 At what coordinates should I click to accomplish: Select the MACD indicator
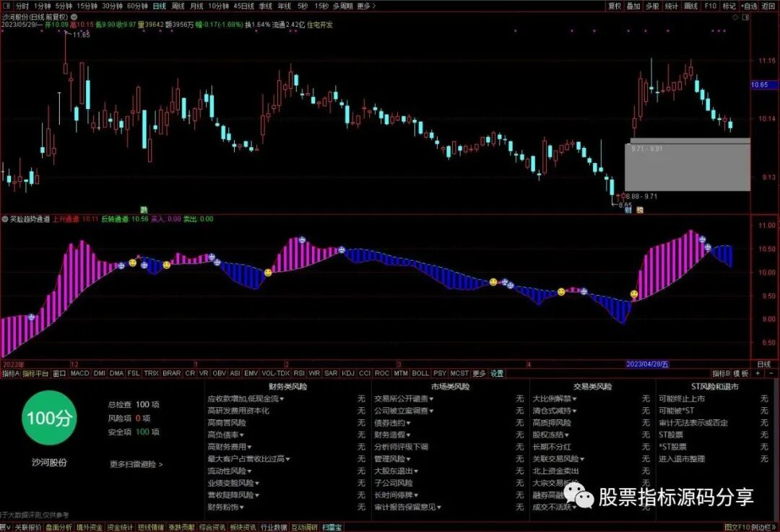79,373
